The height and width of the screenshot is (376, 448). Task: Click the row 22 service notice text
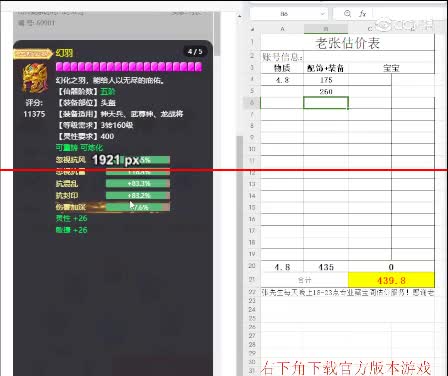click(347, 292)
